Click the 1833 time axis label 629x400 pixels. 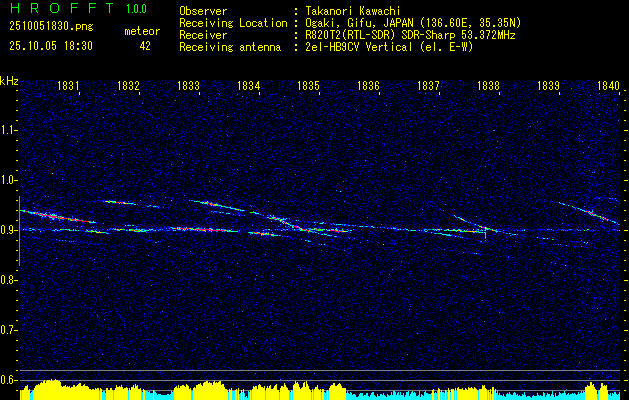tap(189, 86)
